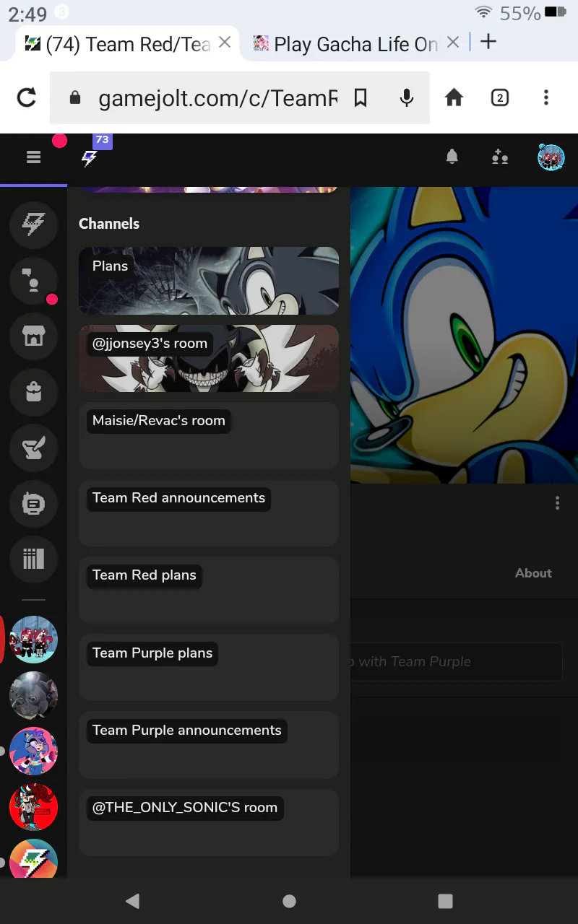This screenshot has height=924, width=578.
Task: Open the friend requests icon
Action: [x=500, y=157]
